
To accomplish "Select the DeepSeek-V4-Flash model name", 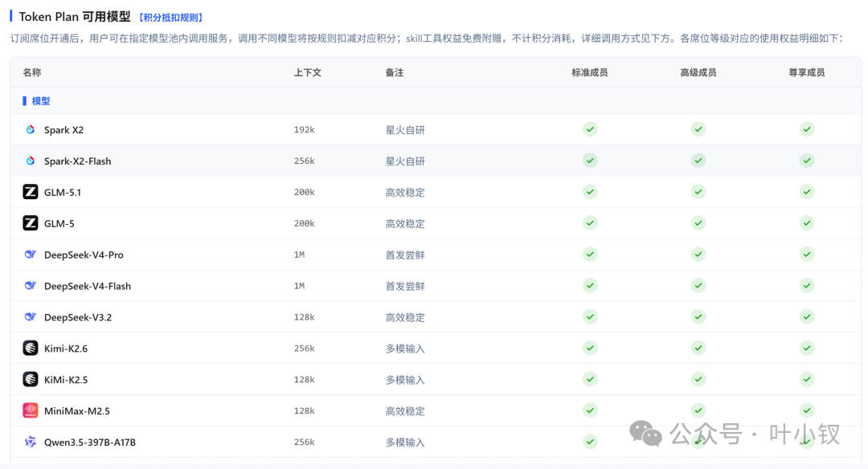I will tap(88, 286).
